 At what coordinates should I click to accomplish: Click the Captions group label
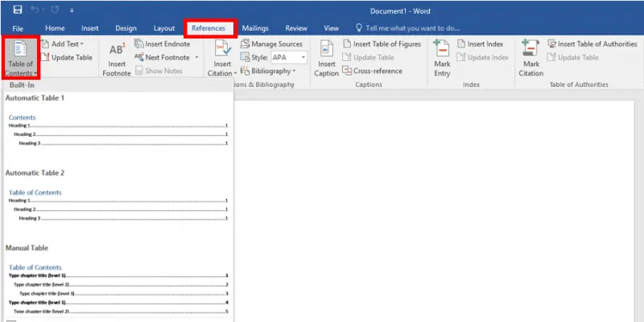tap(369, 85)
